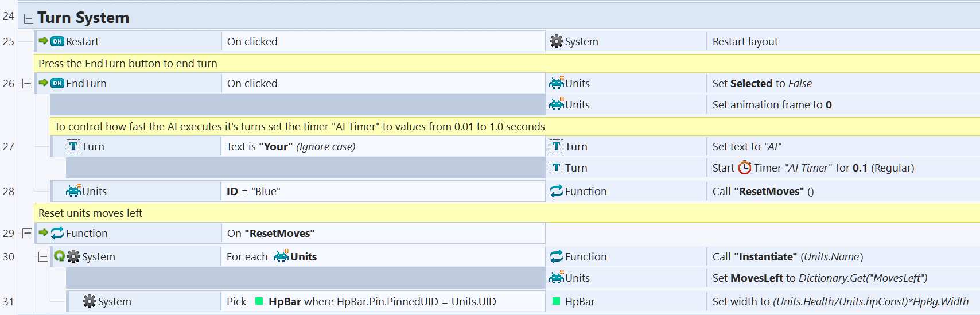
Task: Select the Restart layout action
Action: click(745, 41)
